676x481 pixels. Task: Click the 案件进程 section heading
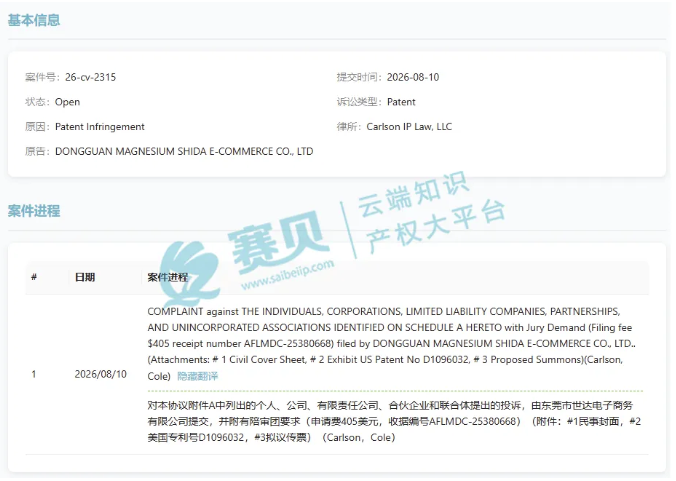[34, 211]
